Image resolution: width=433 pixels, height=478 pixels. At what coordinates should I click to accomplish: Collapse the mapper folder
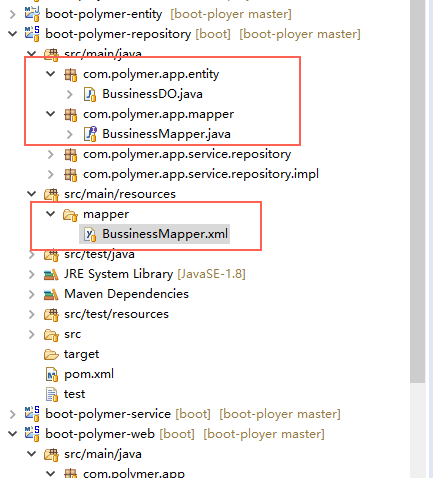tap(50, 214)
